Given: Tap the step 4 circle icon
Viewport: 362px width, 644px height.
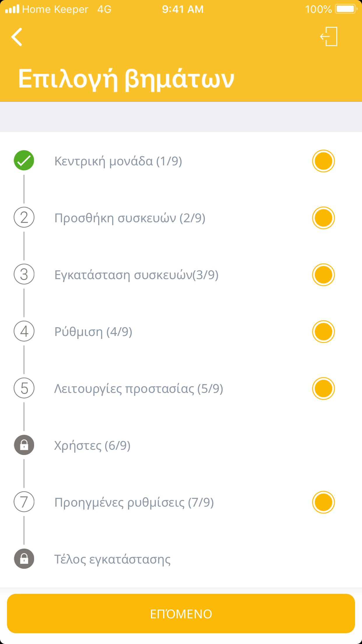Looking at the screenshot, I should pos(24,331).
